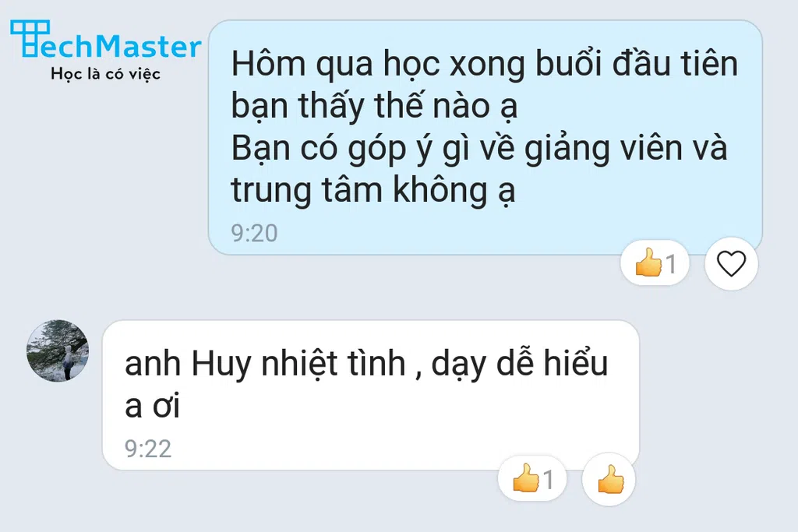Select the line "Bạn có góp ý gì về giảng viên và"

(479, 148)
